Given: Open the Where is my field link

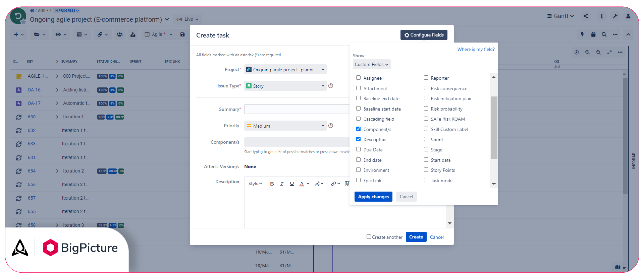Looking at the screenshot, I should click(476, 49).
